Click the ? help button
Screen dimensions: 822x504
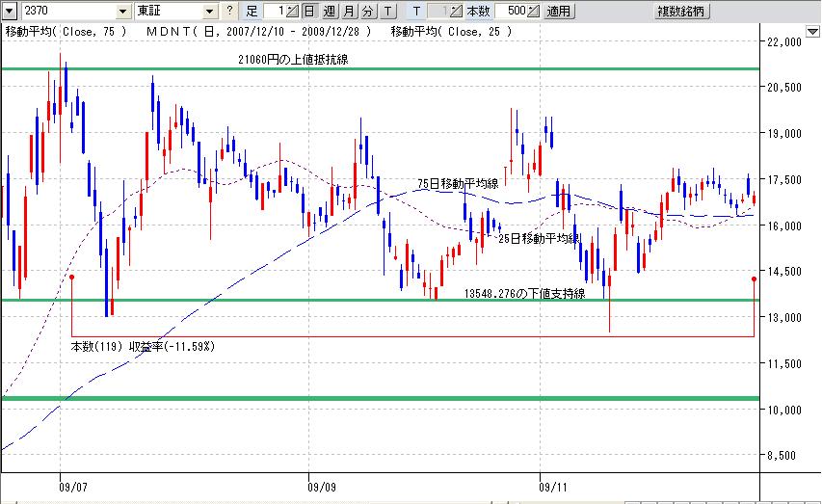(x=229, y=12)
